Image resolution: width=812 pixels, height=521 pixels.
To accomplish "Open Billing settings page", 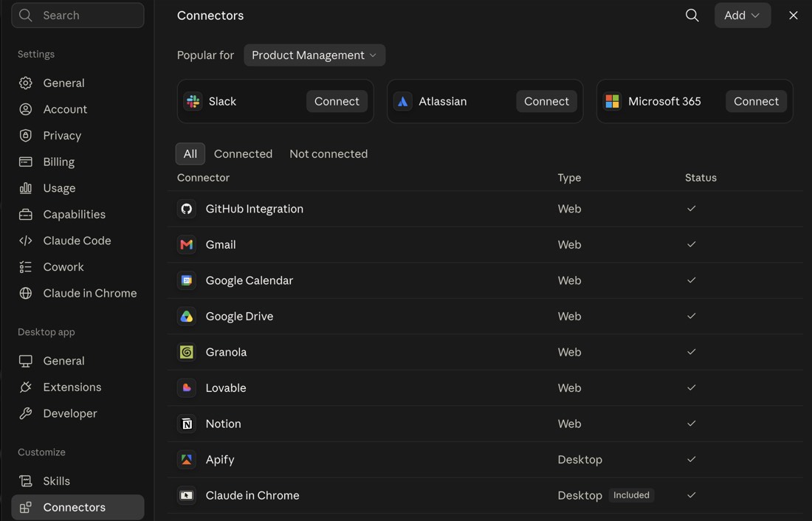I will (x=78, y=162).
